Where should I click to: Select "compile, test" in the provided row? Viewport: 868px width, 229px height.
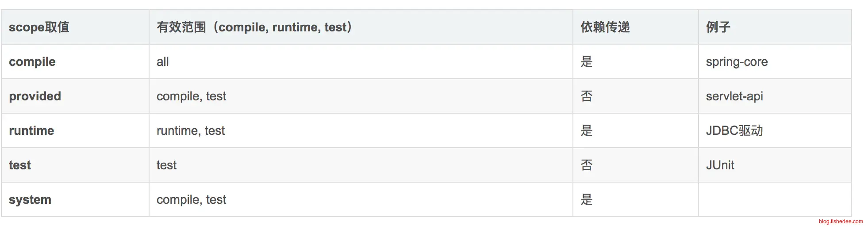point(191,96)
